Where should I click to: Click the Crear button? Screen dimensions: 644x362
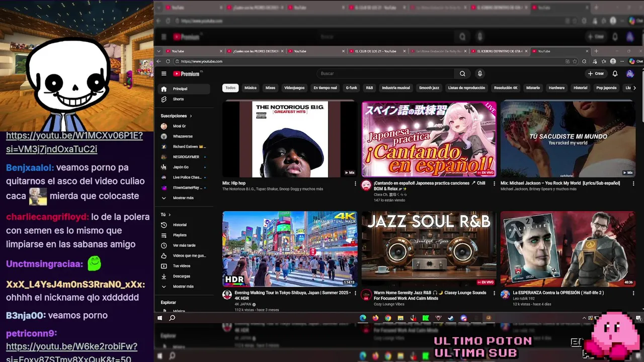(x=596, y=73)
